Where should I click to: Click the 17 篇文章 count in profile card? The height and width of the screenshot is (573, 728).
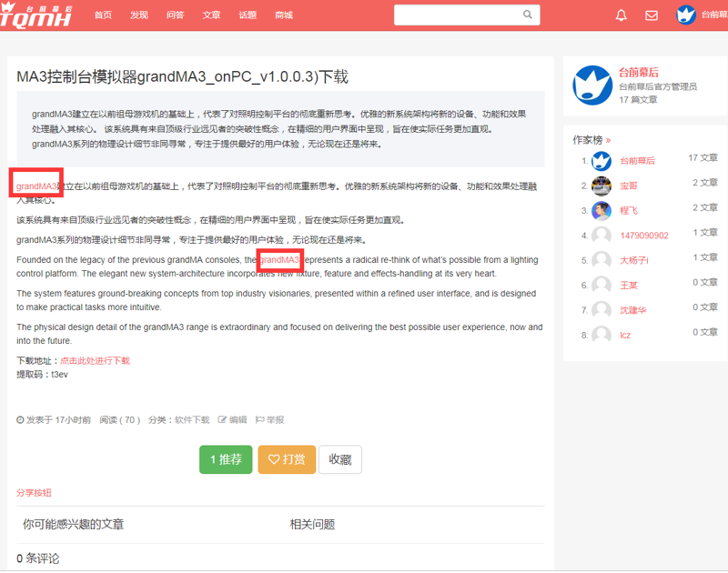pyautogui.click(x=639, y=100)
